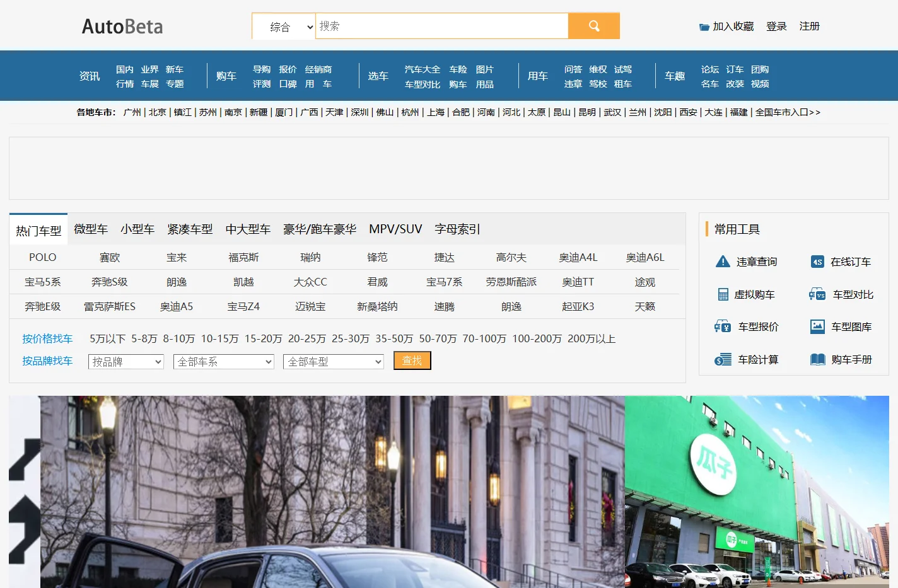Open the 综合 search category dropdown
The width and height of the screenshot is (898, 588).
[x=284, y=26]
